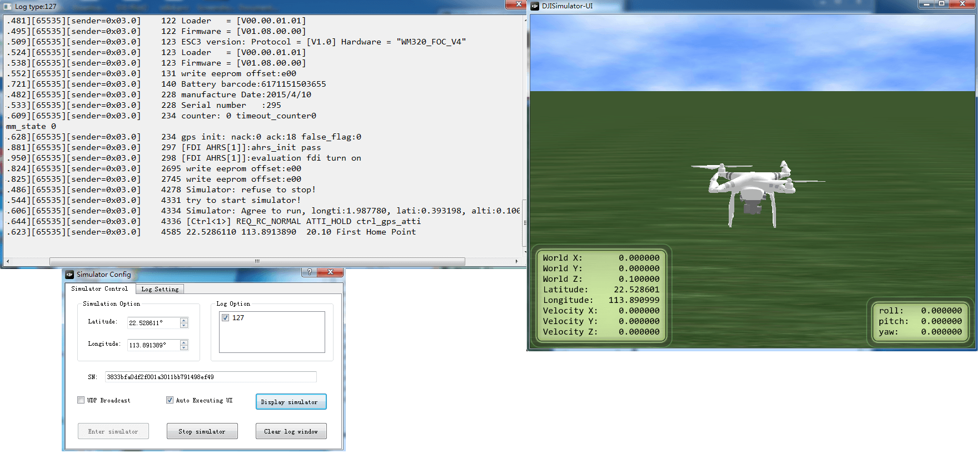The image size is (980, 458).
Task: Switch to the Log Setting tab
Action: [160, 289]
